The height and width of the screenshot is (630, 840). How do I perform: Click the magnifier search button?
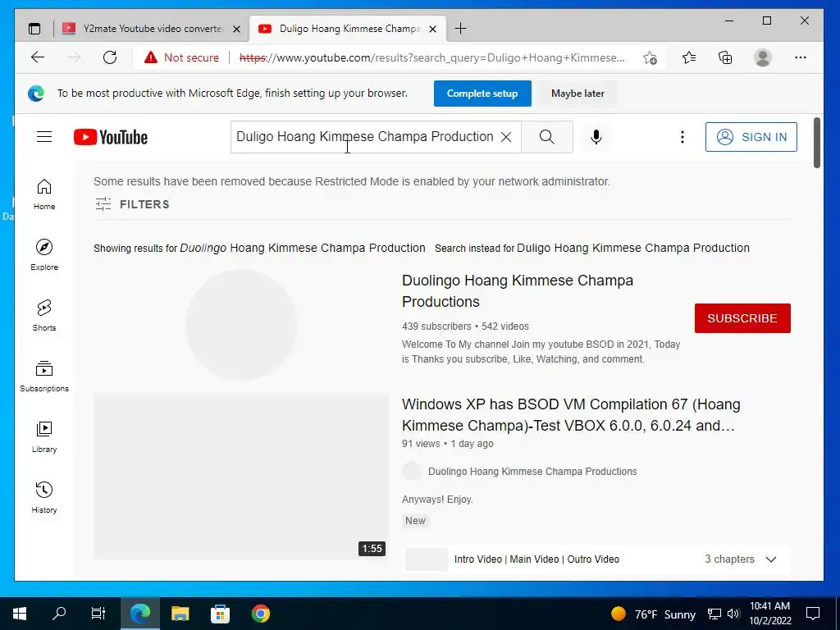(x=547, y=137)
